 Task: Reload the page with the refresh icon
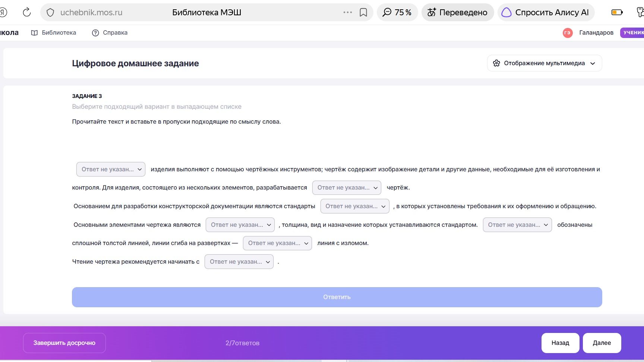(27, 12)
